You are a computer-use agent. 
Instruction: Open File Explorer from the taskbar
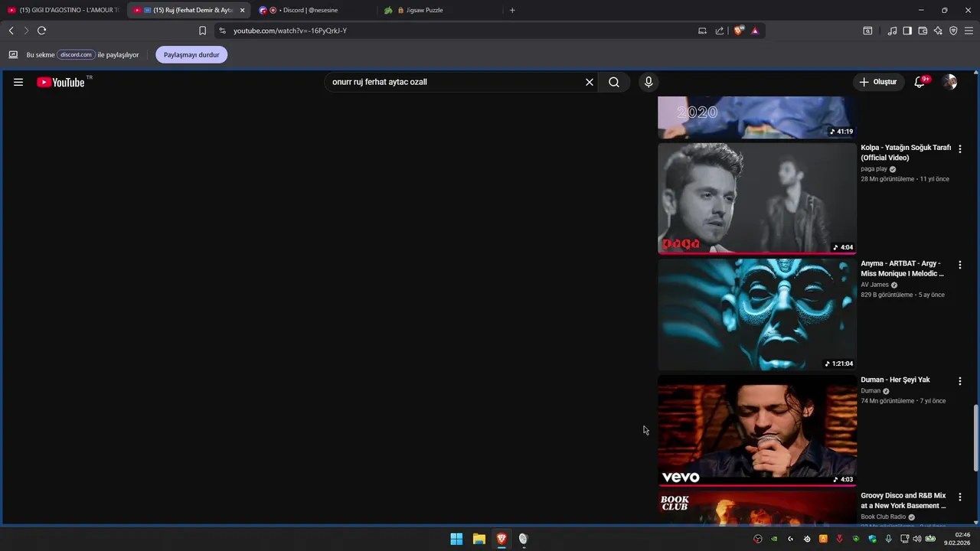coord(479,539)
